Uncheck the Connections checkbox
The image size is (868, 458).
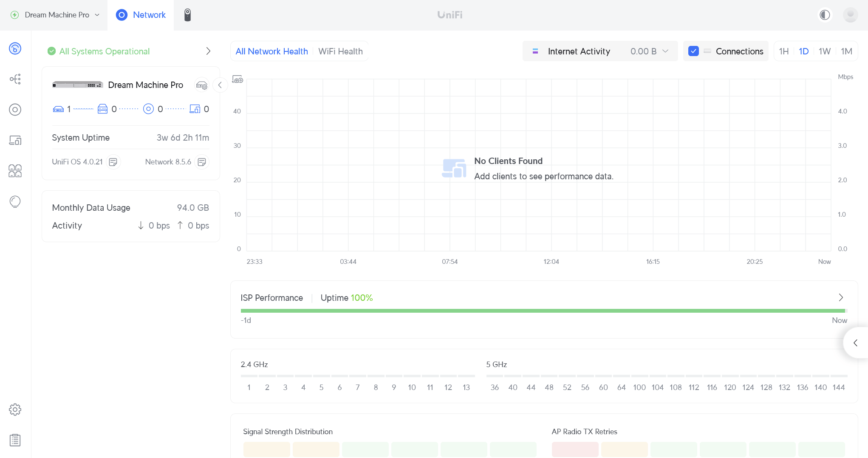pos(693,51)
